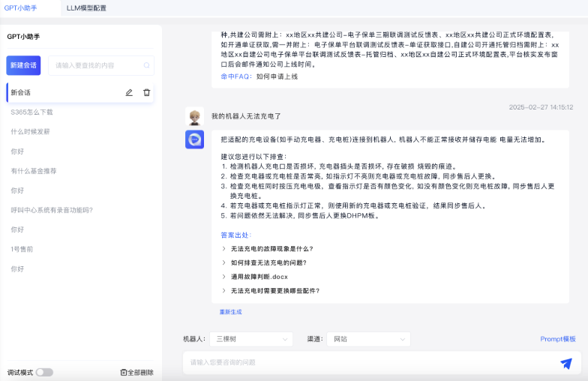This screenshot has height=381, width=588.
Task: Open the 渠道 dropdown showing 网站
Action: pos(368,339)
